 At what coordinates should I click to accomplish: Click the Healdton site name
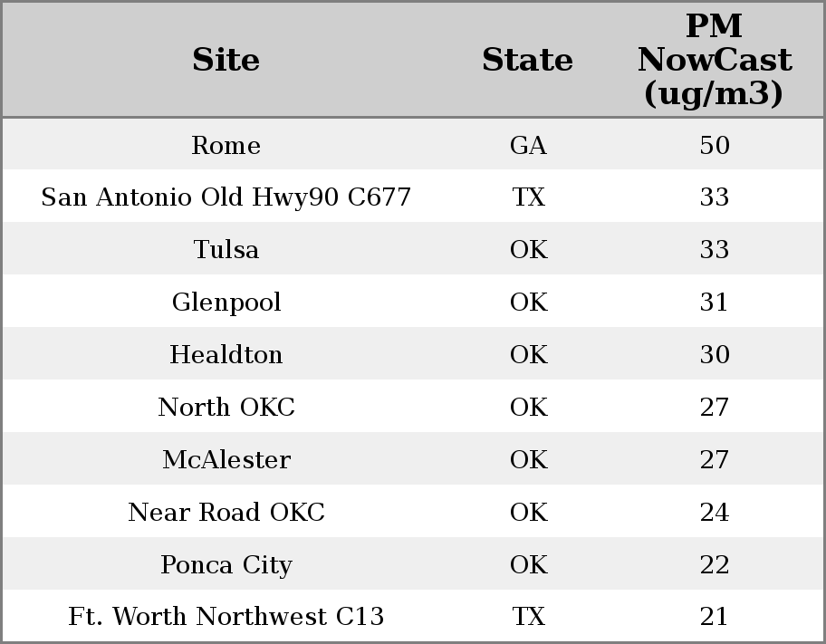tap(226, 355)
